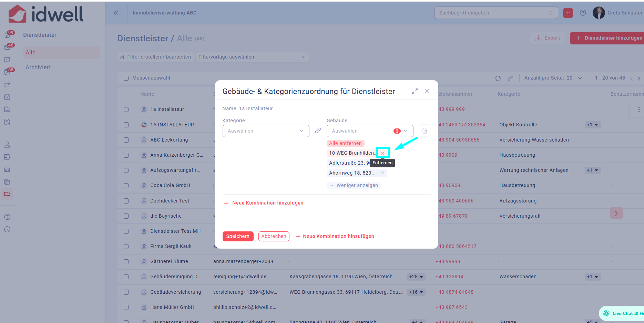Open the office building sidebar icon
The height and width of the screenshot is (323, 644).
click(7, 182)
